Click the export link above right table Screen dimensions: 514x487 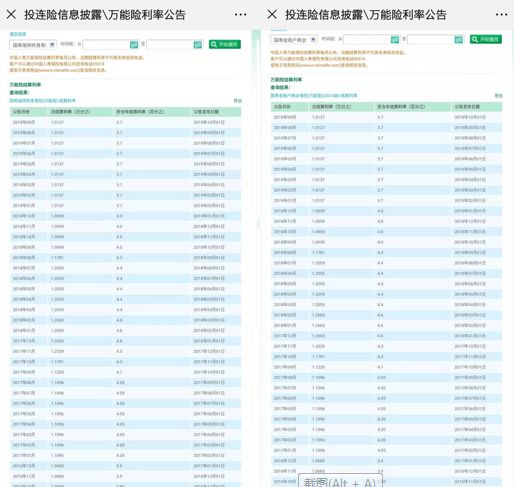(498, 95)
